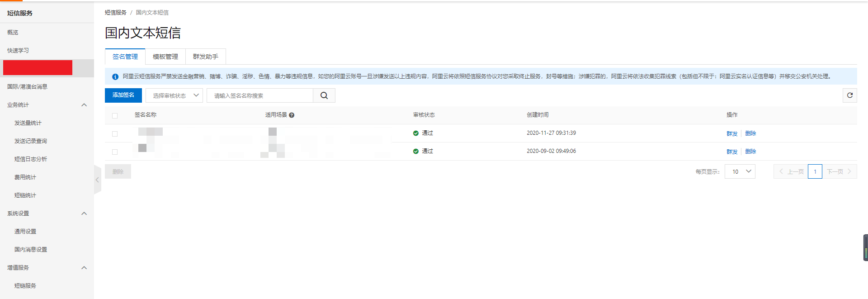
Task: Switch to the 群发助手 tab
Action: pos(206,57)
